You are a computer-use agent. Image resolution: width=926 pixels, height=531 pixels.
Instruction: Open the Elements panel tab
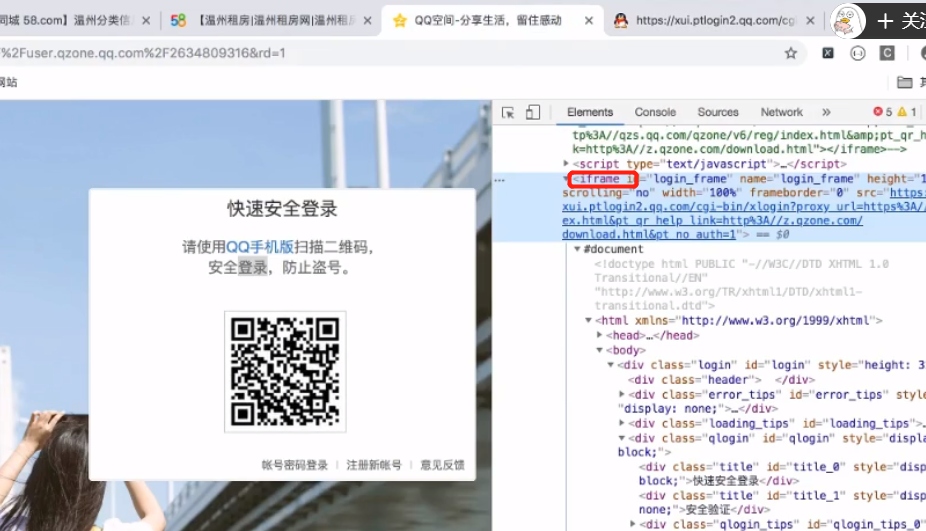590,112
